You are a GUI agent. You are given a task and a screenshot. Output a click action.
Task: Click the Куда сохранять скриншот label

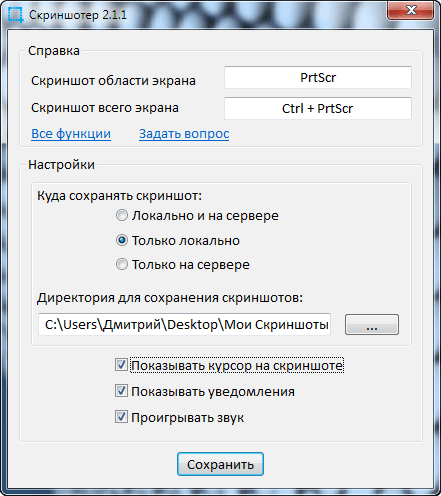point(119,196)
